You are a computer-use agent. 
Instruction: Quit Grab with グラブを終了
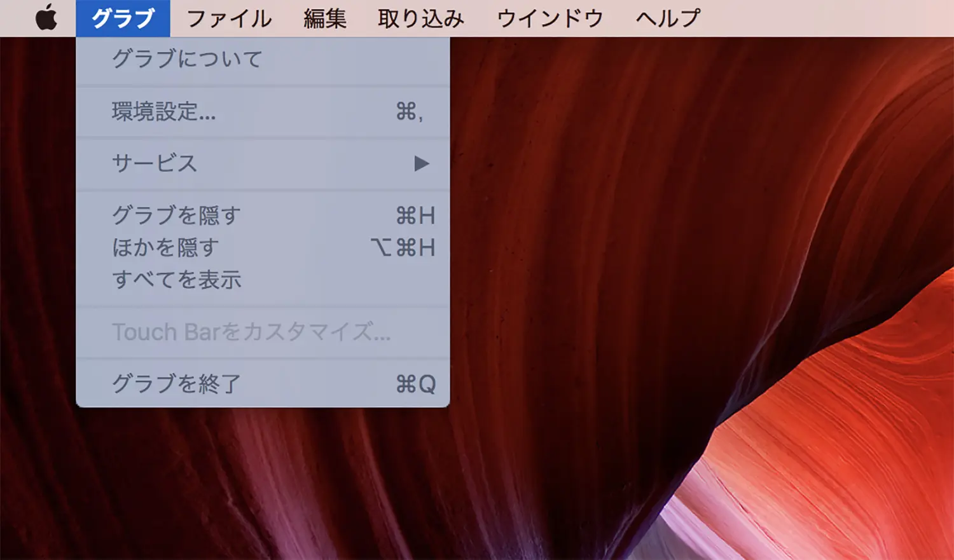pos(176,384)
